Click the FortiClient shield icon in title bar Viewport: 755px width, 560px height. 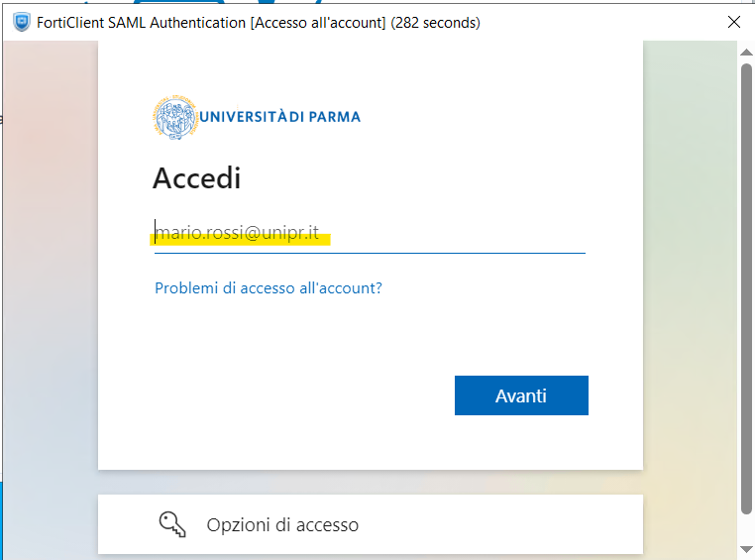pyautogui.click(x=21, y=22)
